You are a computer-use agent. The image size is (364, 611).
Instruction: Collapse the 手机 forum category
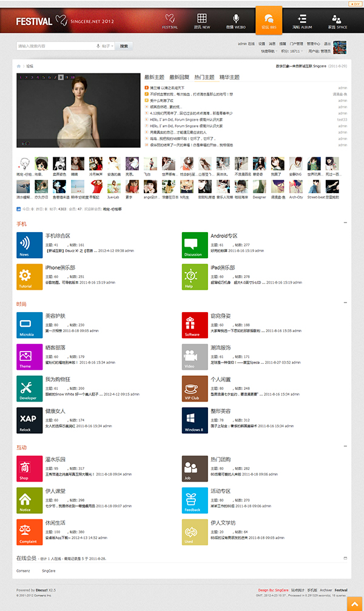[x=345, y=222]
